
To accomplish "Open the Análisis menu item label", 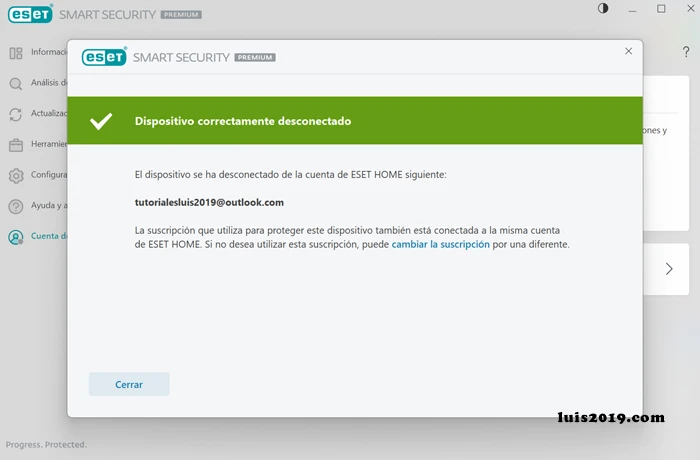I will [x=49, y=83].
